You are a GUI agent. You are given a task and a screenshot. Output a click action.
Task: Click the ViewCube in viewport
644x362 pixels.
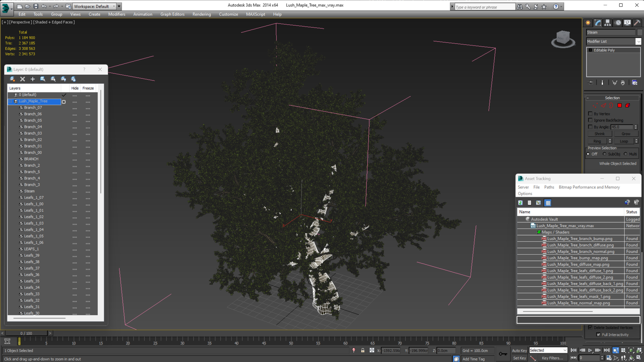point(563,39)
